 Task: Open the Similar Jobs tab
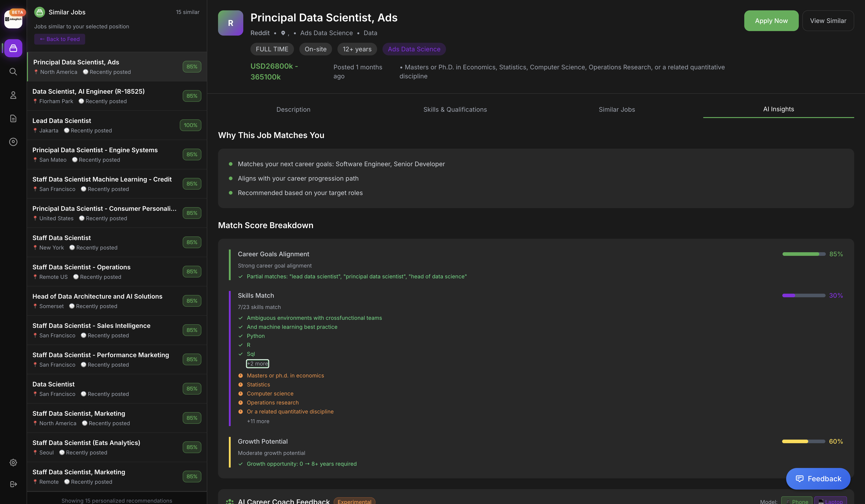coord(617,109)
